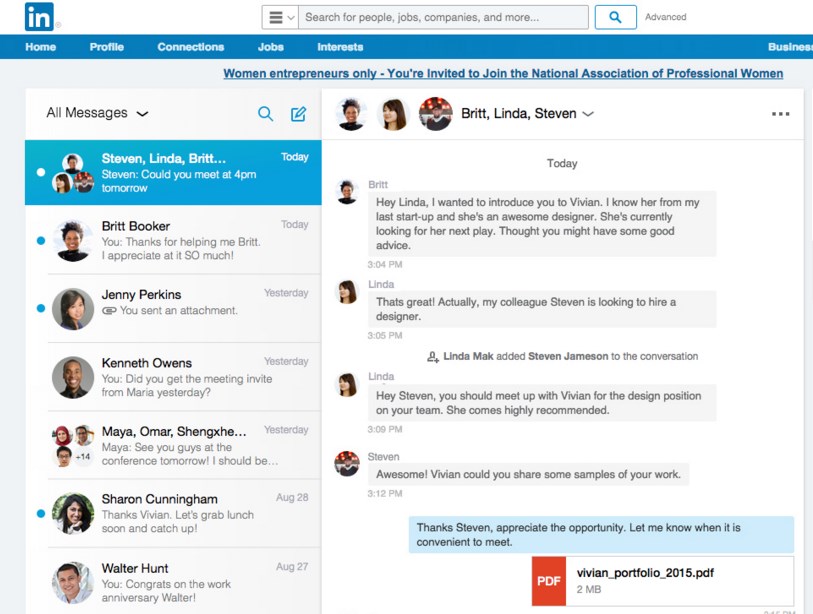Compose a new message with pencil icon

tap(299, 114)
